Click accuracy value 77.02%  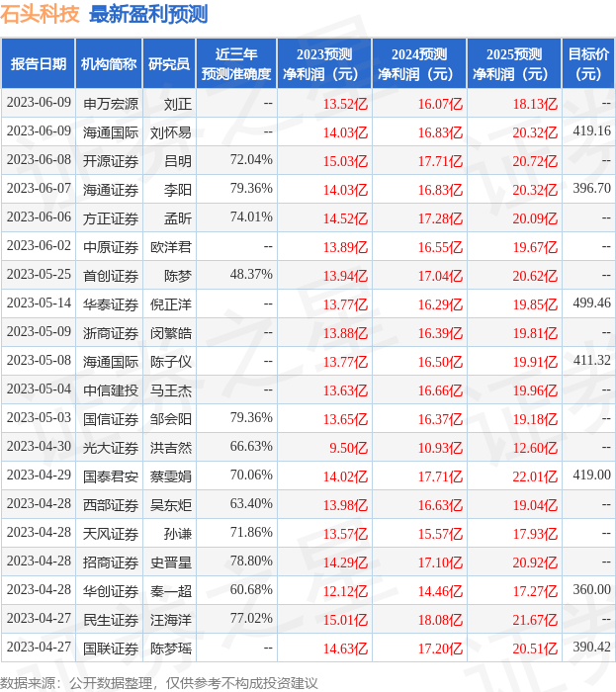[x=251, y=619]
